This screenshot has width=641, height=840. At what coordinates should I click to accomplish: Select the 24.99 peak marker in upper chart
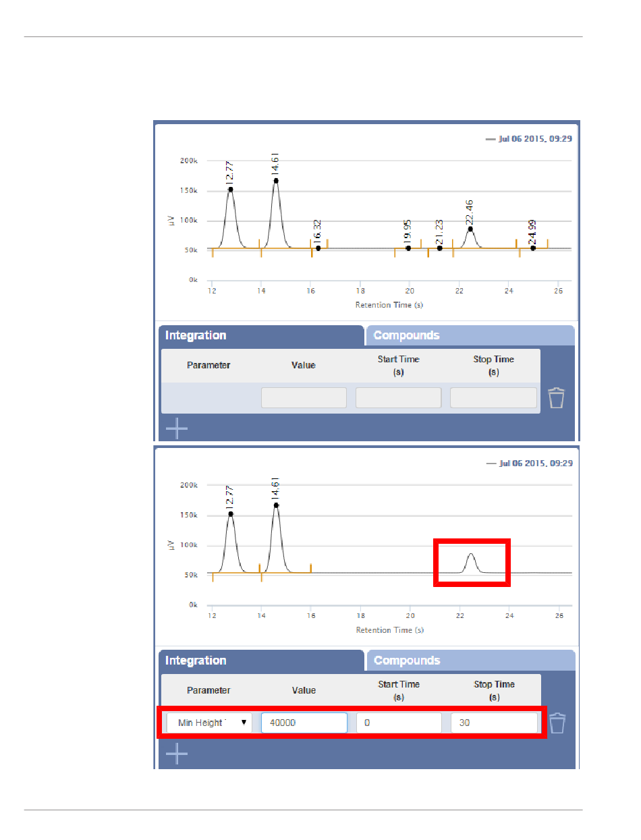coord(533,248)
